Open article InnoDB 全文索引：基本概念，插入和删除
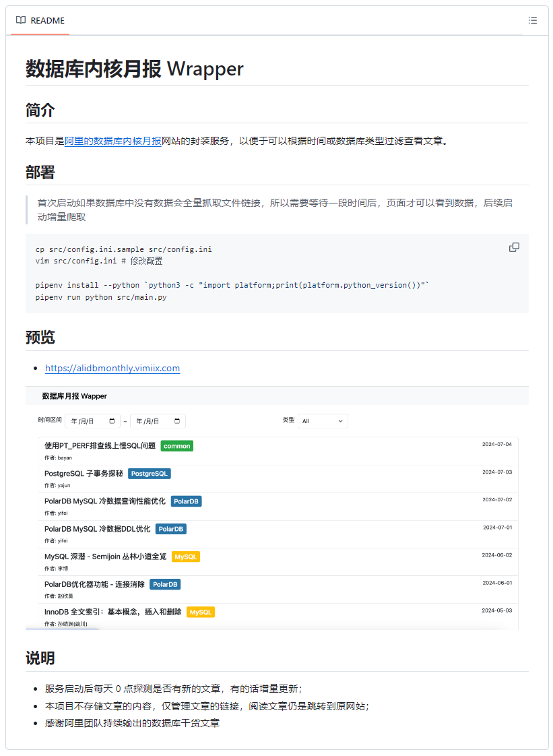This screenshot has width=553, height=756. 112,612
